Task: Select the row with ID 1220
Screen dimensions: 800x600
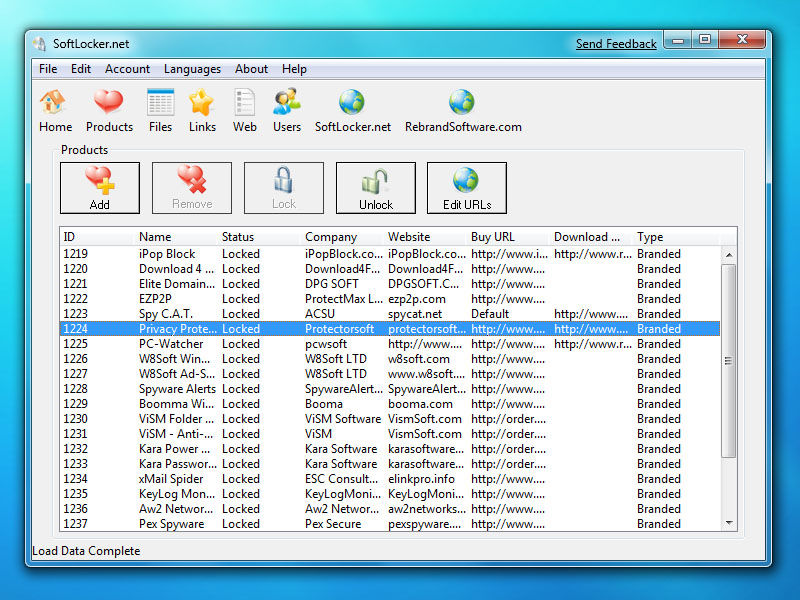Action: [390, 269]
